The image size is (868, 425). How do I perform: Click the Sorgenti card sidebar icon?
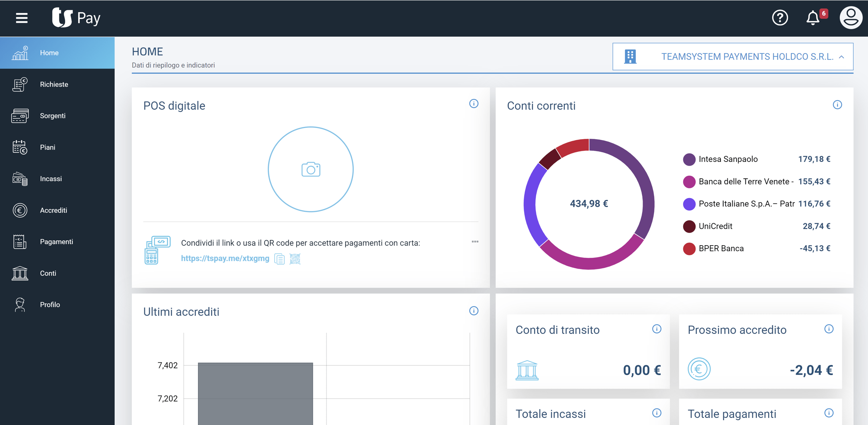click(x=20, y=116)
